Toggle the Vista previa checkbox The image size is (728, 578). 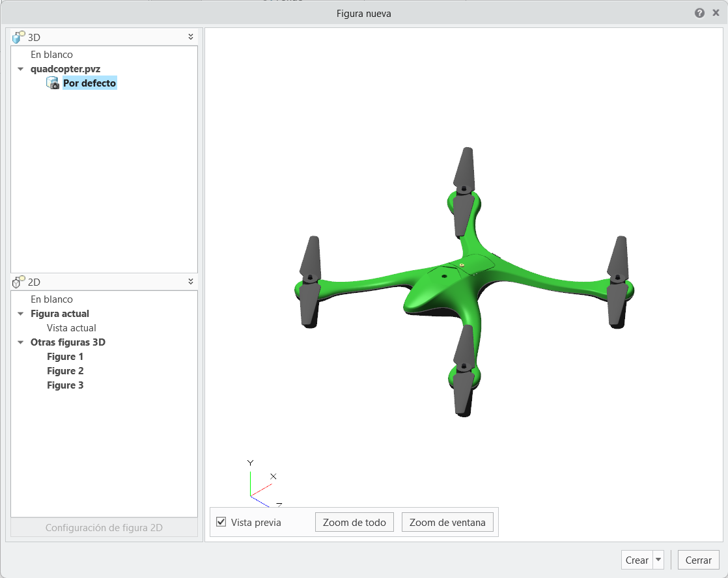(x=221, y=522)
